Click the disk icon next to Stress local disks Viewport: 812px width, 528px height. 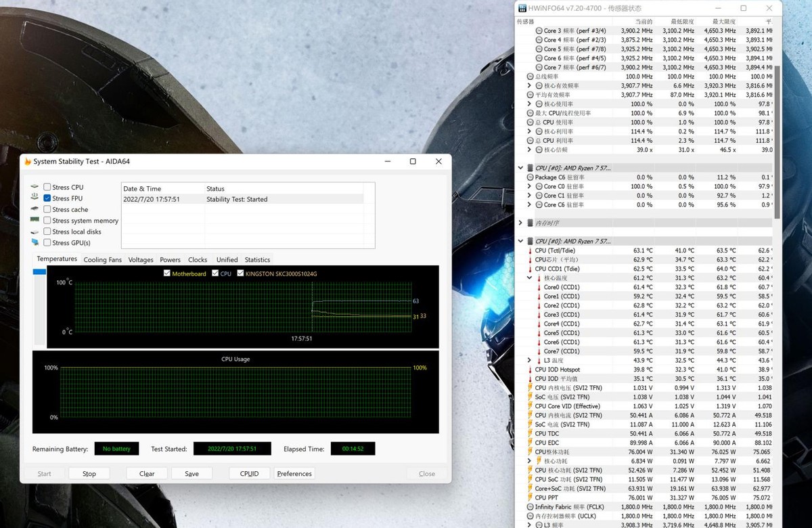tap(34, 232)
